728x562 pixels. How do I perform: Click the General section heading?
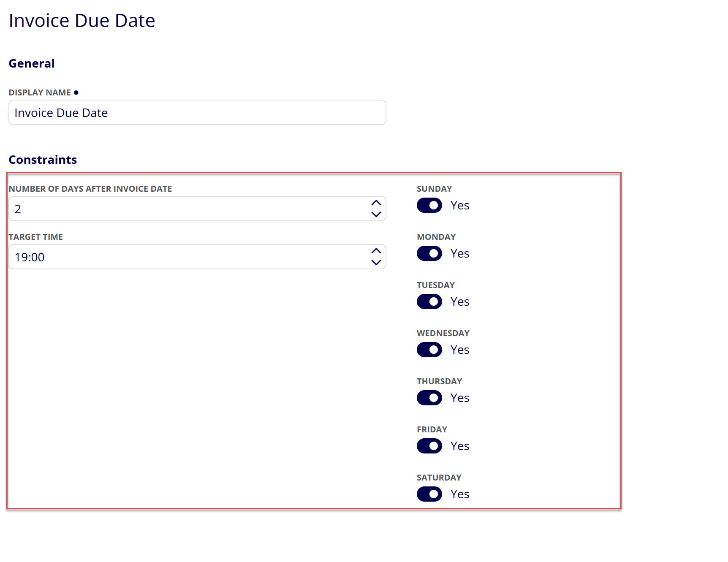click(32, 63)
